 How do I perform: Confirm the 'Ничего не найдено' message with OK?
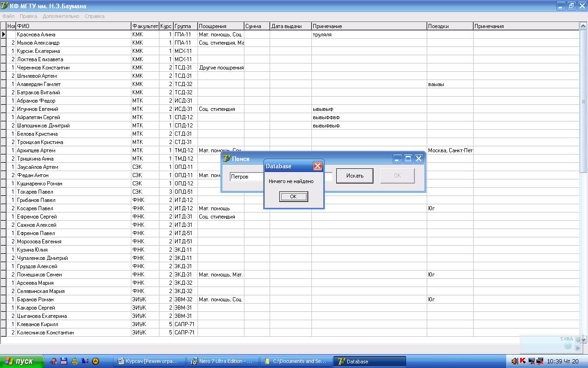pyautogui.click(x=294, y=197)
